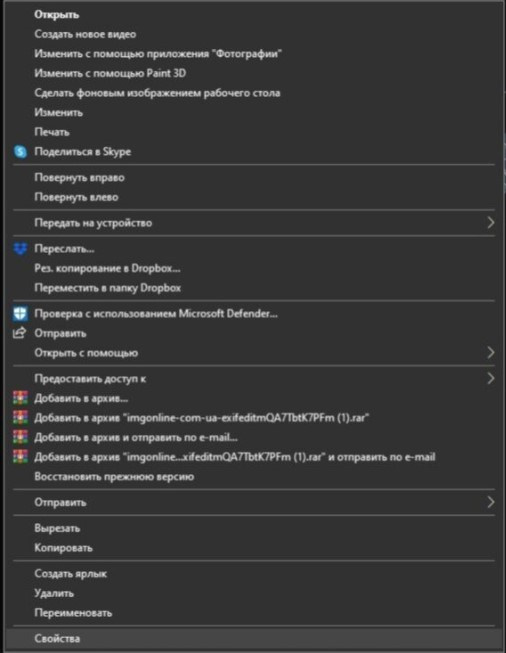
Task: Click the Dropbox icon beside Переслать
Action: [x=20, y=249]
